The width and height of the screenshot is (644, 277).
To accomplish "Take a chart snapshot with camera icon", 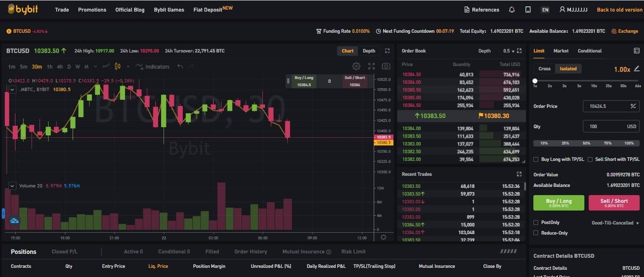I will click(386, 66).
